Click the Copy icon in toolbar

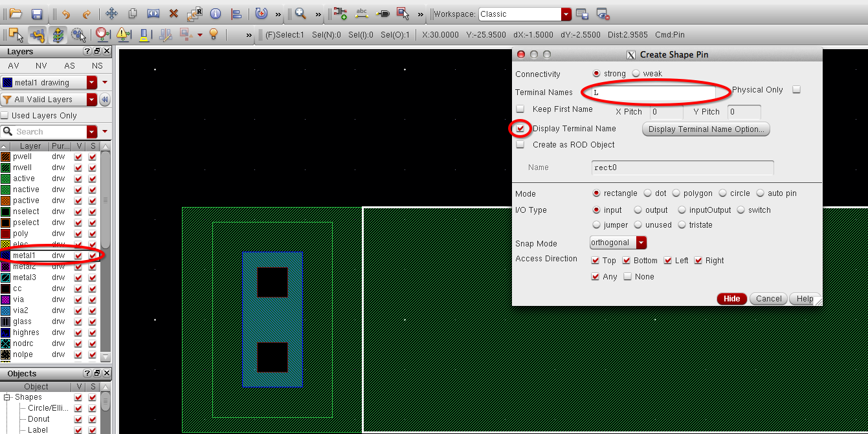[132, 14]
